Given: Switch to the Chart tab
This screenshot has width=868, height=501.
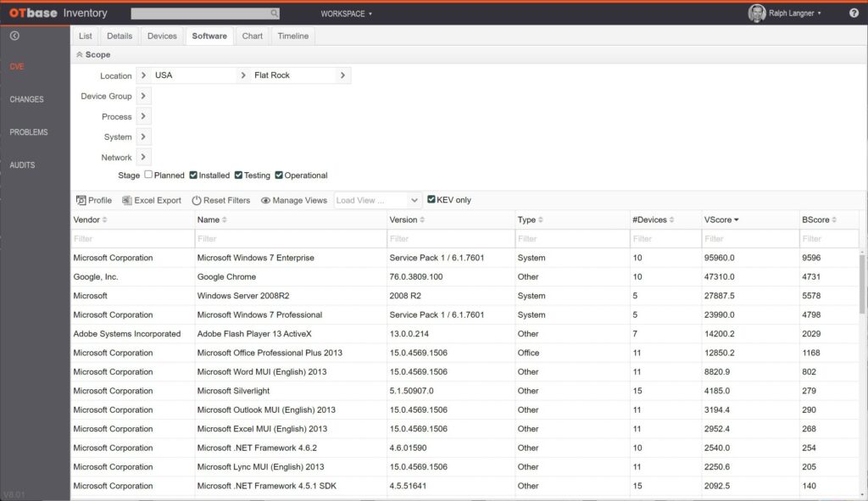Looking at the screenshot, I should point(252,36).
